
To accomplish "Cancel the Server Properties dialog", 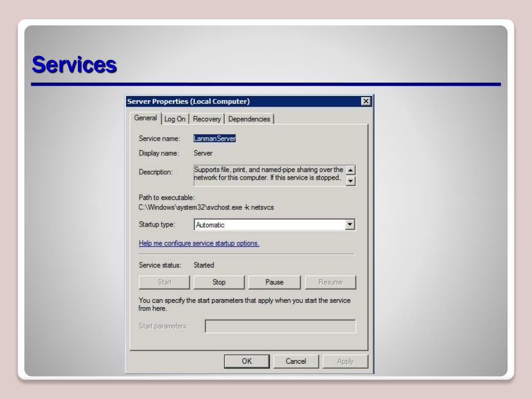I will [x=296, y=362].
